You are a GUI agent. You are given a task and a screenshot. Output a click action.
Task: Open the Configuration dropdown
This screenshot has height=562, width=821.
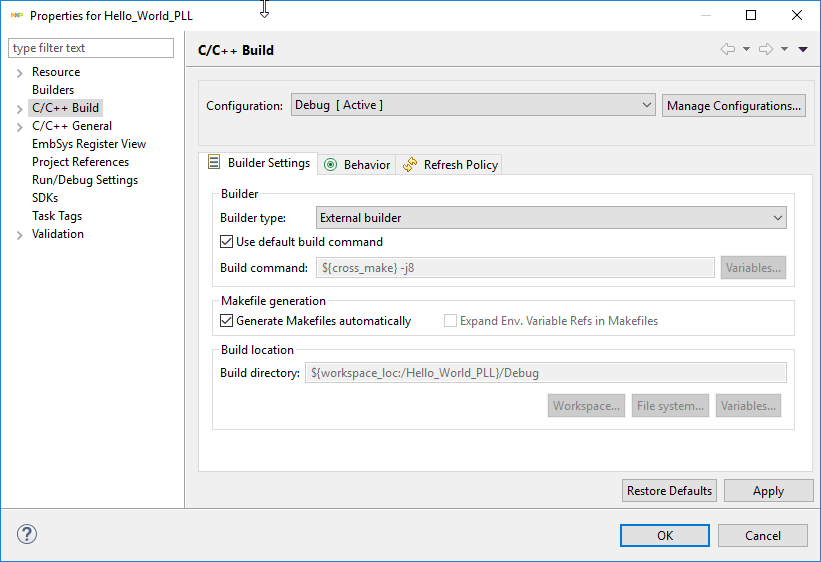pyautogui.click(x=473, y=105)
